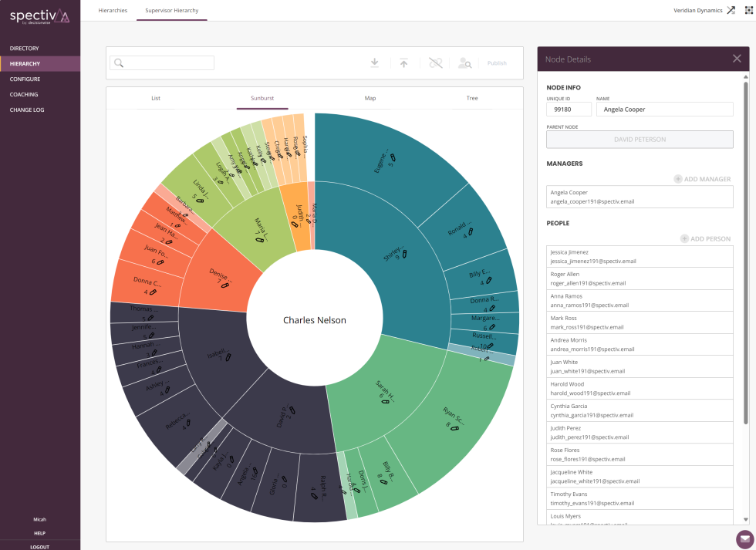Close the Node Details panel
Image resolution: width=756 pixels, height=550 pixels.
[x=737, y=59]
